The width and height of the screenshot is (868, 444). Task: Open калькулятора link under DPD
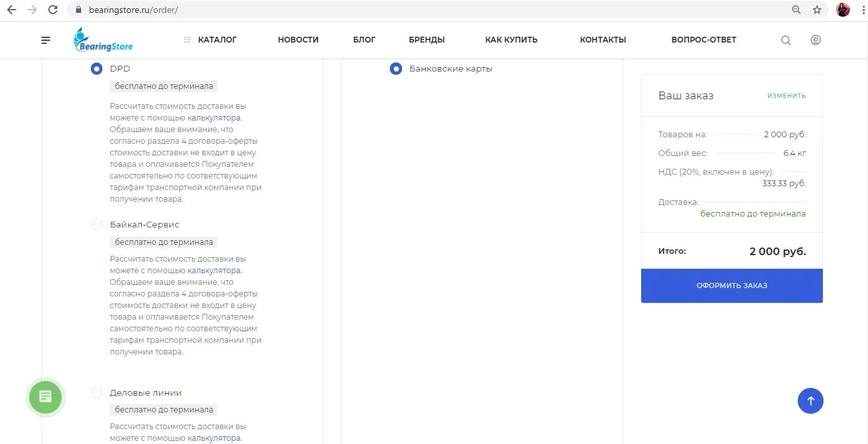[214, 118]
